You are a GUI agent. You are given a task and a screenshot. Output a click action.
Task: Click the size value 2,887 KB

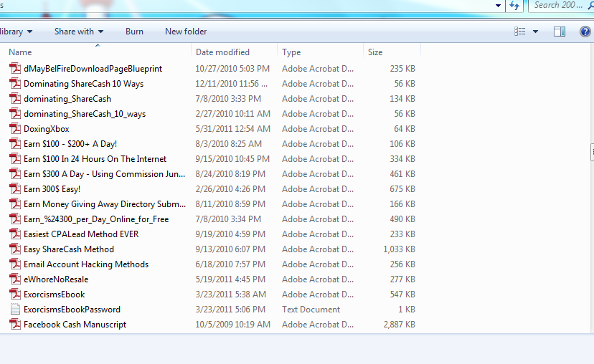400,325
